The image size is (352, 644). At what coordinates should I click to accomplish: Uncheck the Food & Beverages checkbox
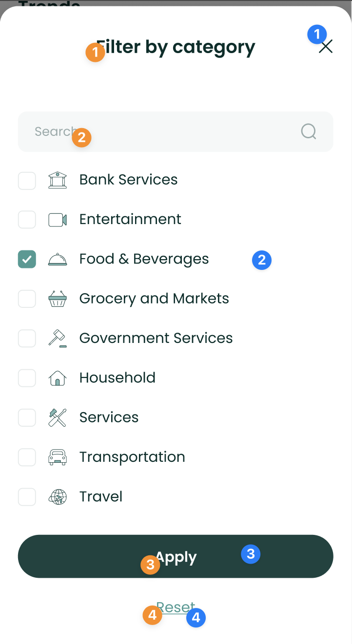click(27, 259)
